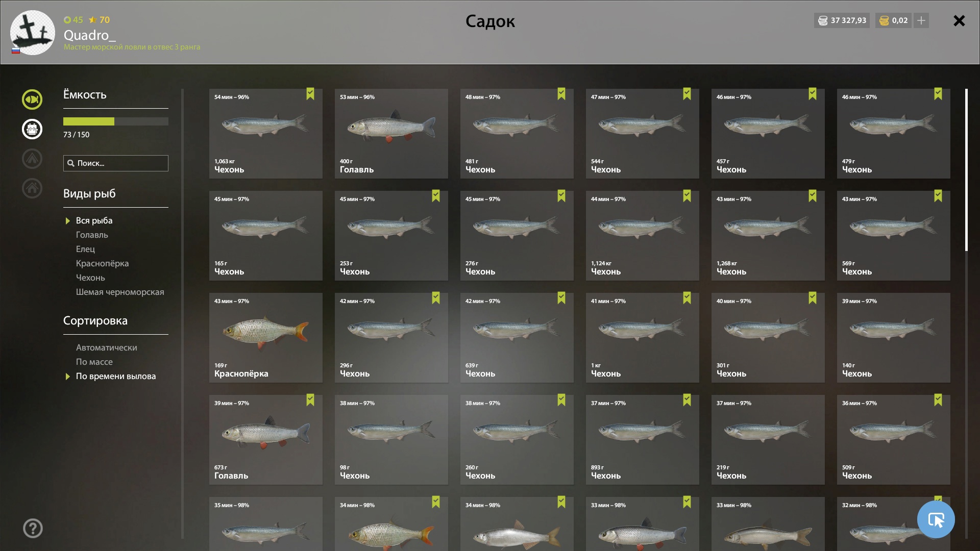Filter fish list by Голавль
The height and width of the screenshot is (551, 980).
click(92, 235)
